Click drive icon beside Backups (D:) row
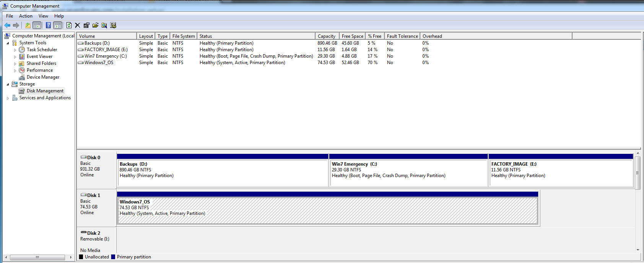 (x=81, y=43)
